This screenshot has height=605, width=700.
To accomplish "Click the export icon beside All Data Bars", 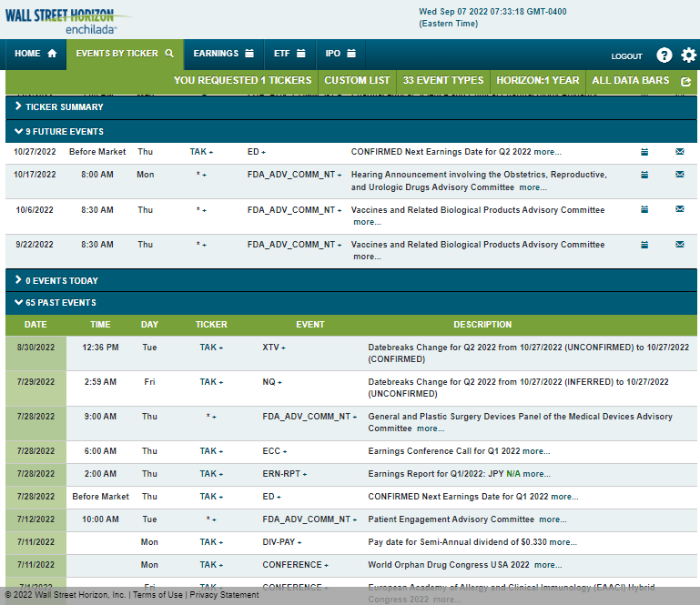I will (x=685, y=81).
